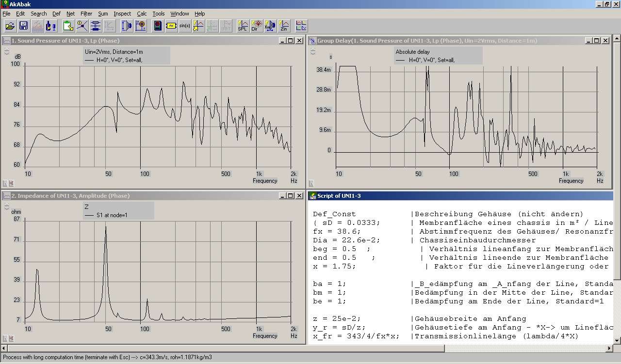The width and height of the screenshot is (621, 364).
Task: Close the Group Delay graph window
Action: point(605,41)
